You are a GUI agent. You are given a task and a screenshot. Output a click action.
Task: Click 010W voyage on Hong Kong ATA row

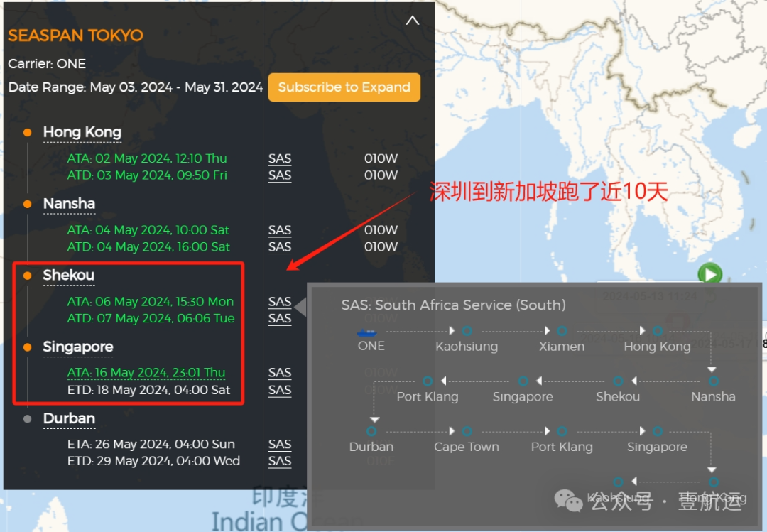click(x=381, y=158)
